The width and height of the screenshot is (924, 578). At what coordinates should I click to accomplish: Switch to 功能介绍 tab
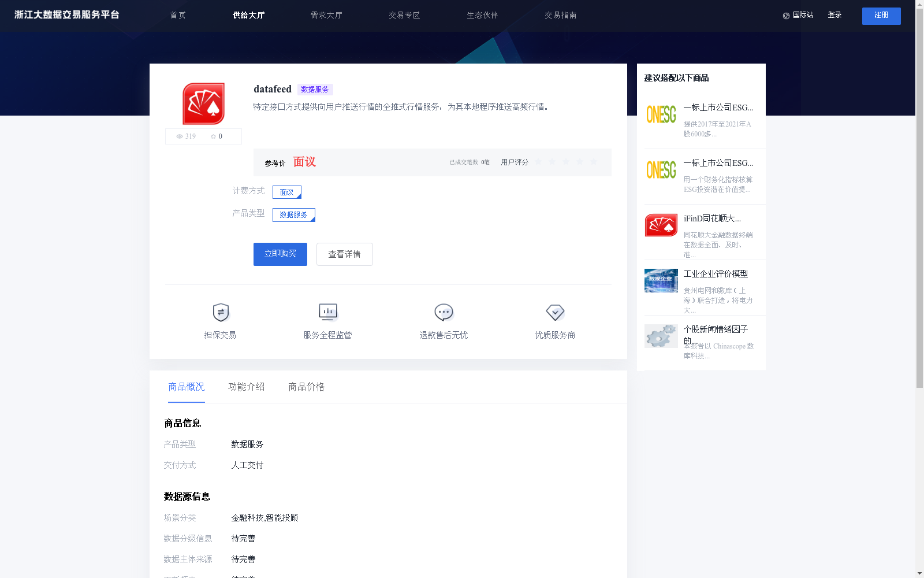point(247,387)
